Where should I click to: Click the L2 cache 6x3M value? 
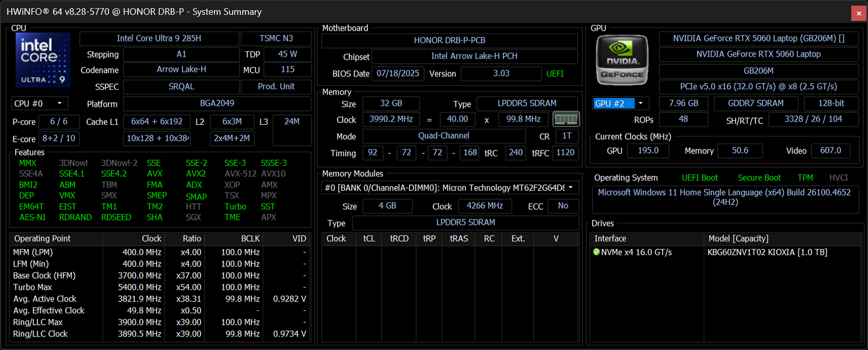232,122
